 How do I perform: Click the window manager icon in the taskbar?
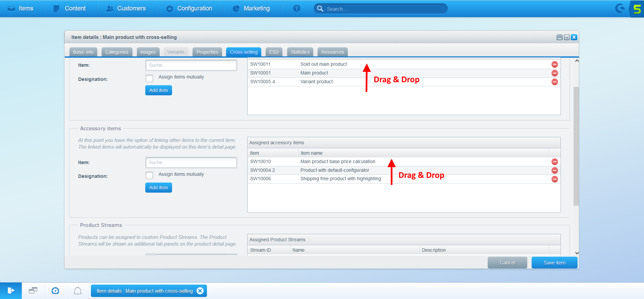[x=33, y=291]
